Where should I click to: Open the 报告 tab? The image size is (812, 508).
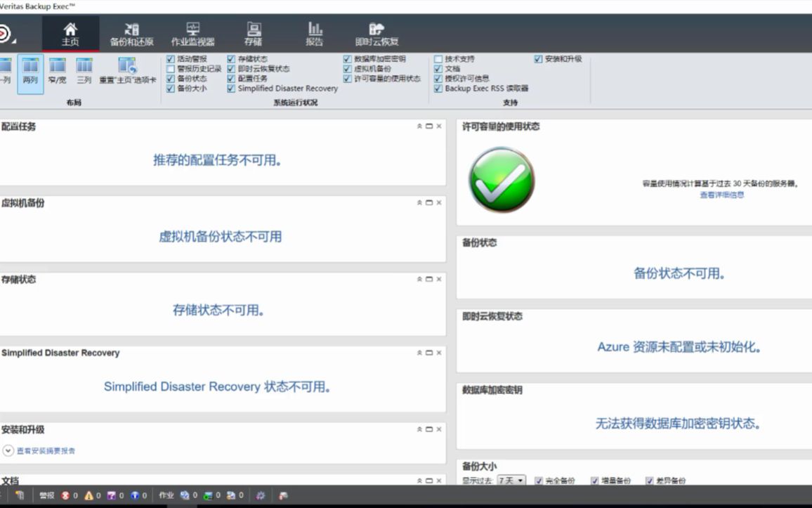315,34
